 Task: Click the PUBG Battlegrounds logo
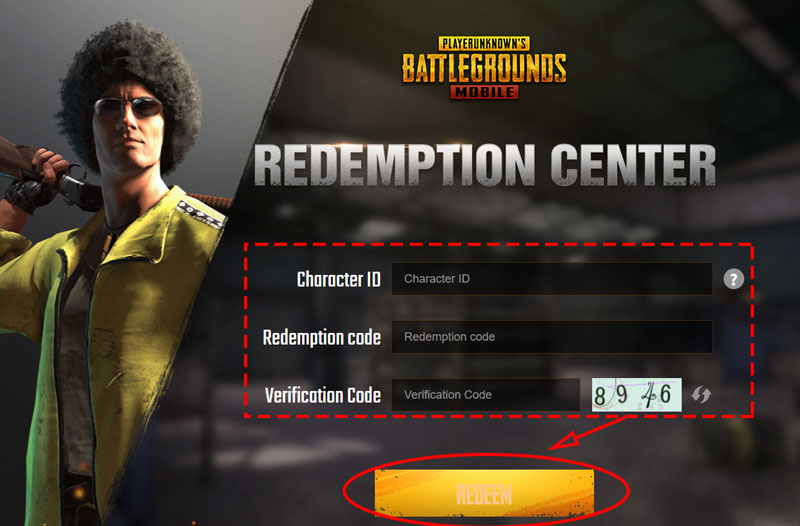pos(484,67)
